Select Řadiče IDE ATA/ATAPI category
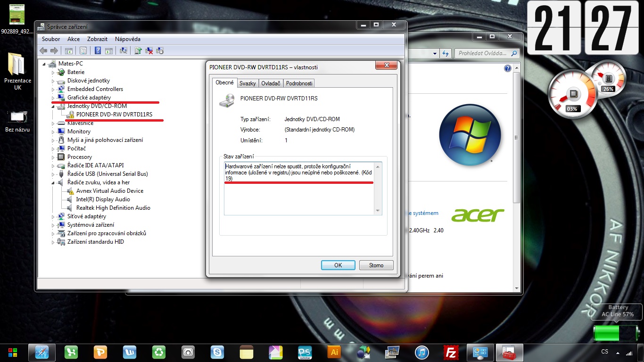Viewport: 644px width, 362px height. [x=96, y=165]
